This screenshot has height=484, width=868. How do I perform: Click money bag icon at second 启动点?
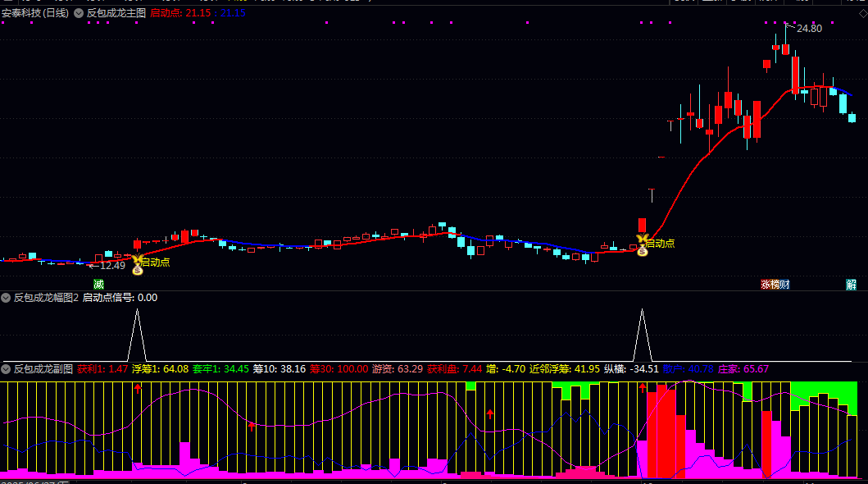(x=642, y=251)
